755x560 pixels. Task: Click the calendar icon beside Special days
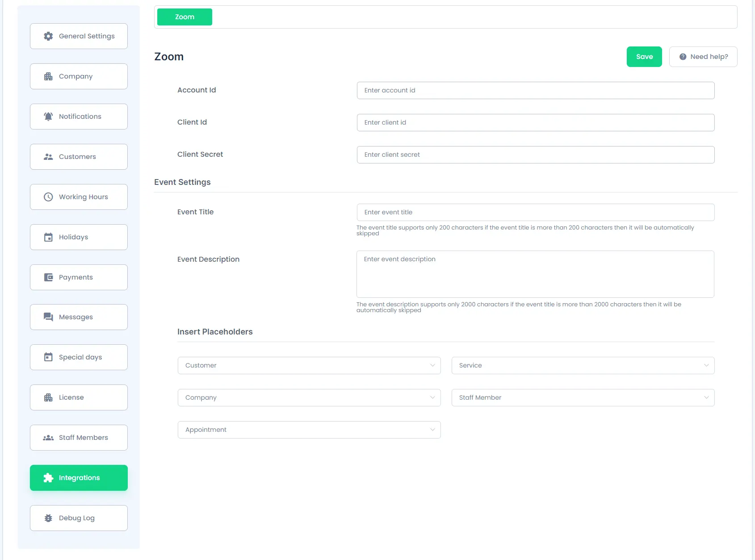click(x=48, y=357)
